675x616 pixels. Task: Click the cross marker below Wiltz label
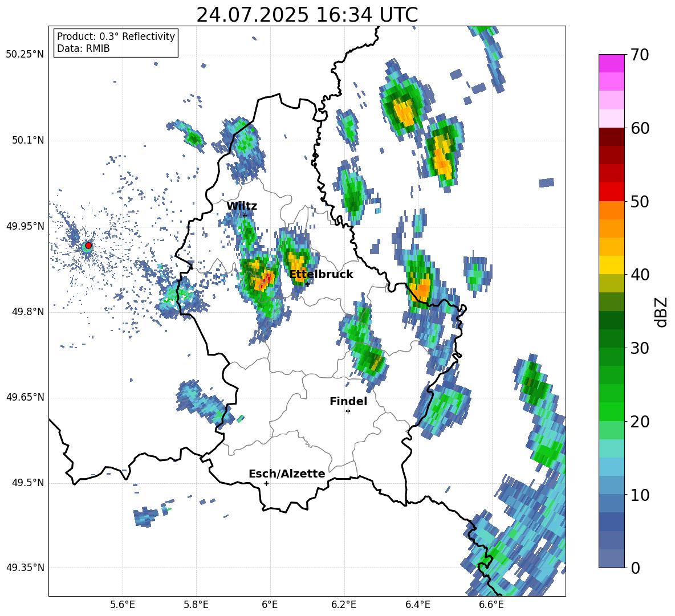coord(245,215)
